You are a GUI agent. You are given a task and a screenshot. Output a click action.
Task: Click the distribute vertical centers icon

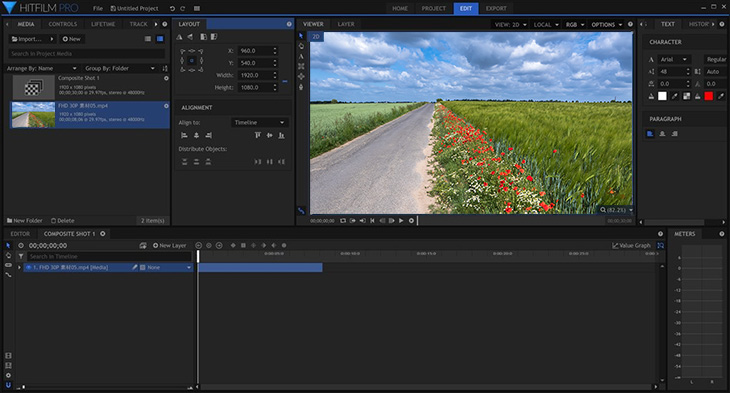click(196, 162)
